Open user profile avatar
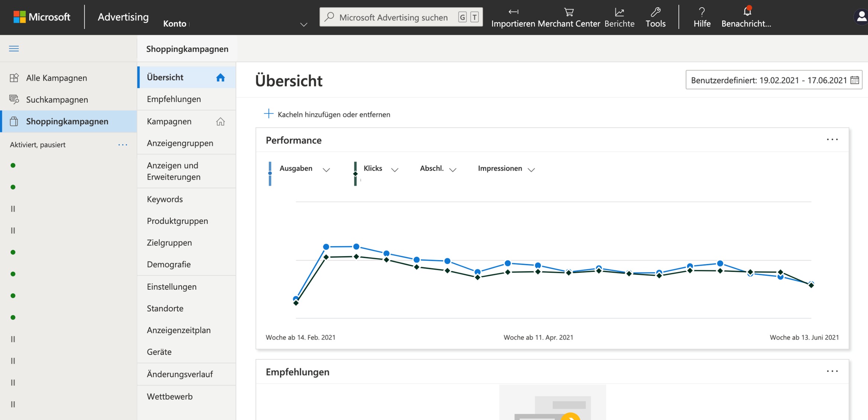Screen dimensions: 868x420 click(861, 17)
